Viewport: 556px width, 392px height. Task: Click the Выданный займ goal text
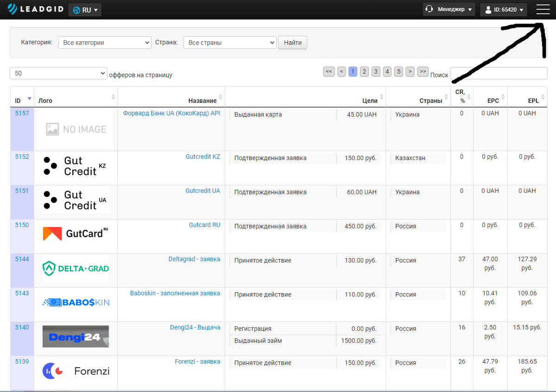(x=258, y=341)
